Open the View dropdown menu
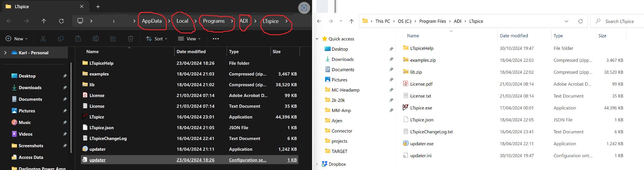The width and height of the screenshot is (644, 170). click(x=189, y=39)
